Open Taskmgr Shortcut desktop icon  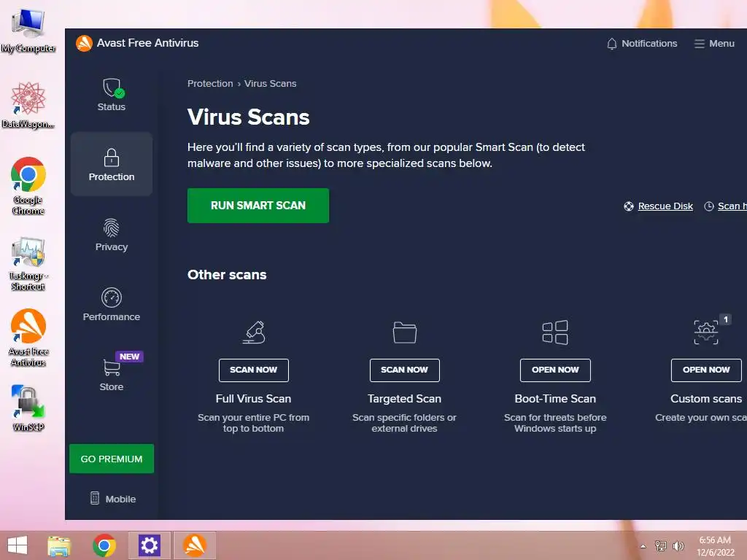[28, 264]
